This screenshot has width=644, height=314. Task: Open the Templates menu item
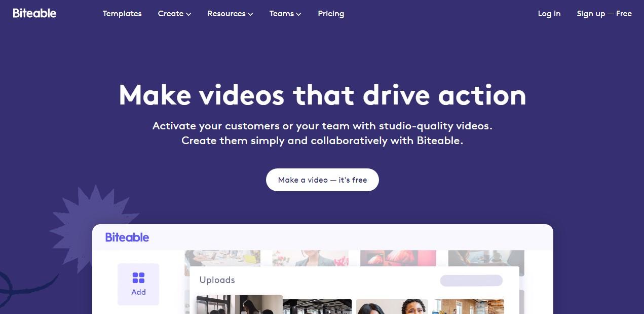point(122,14)
